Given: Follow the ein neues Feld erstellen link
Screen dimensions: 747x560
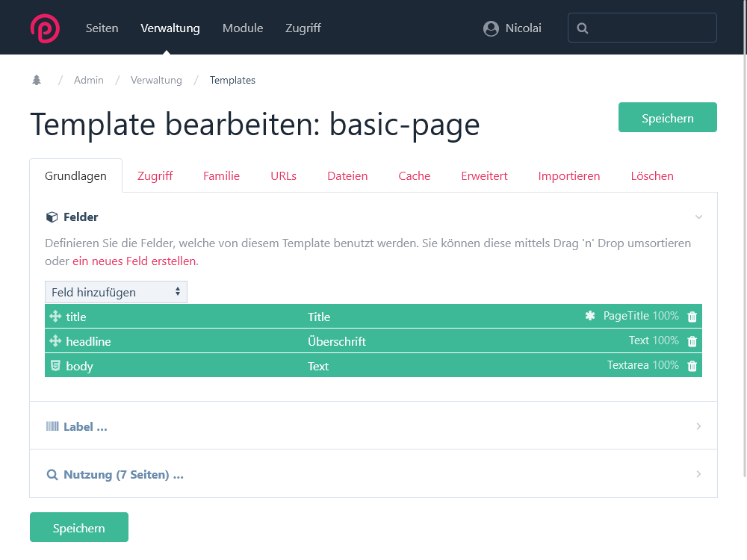Looking at the screenshot, I should pos(134,261).
